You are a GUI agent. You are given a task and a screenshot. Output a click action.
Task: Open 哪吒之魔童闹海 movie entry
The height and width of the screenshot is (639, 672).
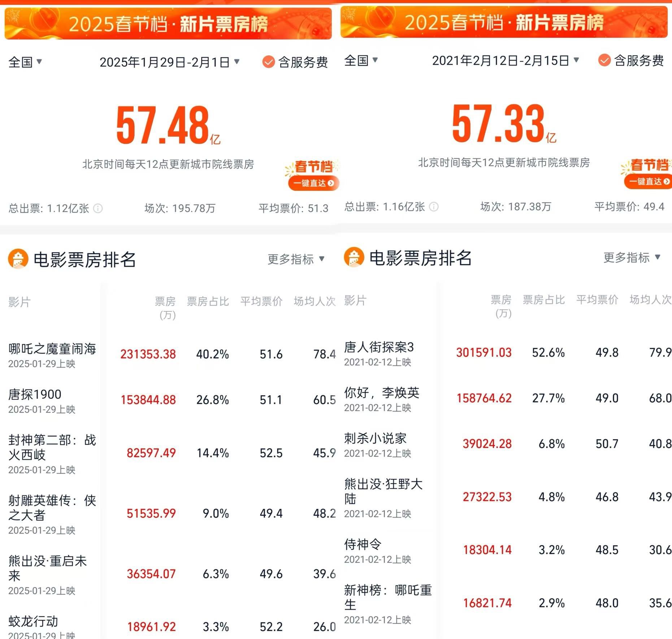pyautogui.click(x=52, y=350)
